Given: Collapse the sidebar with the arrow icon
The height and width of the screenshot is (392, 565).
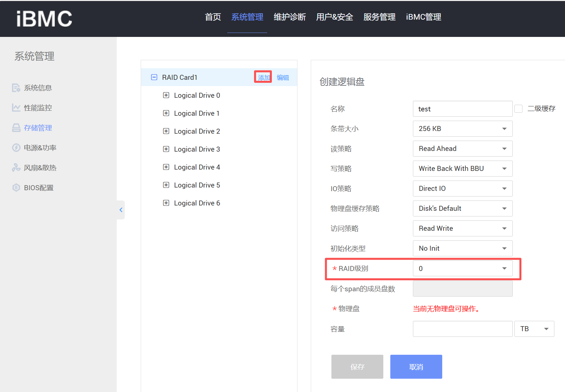Looking at the screenshot, I should 121,210.
